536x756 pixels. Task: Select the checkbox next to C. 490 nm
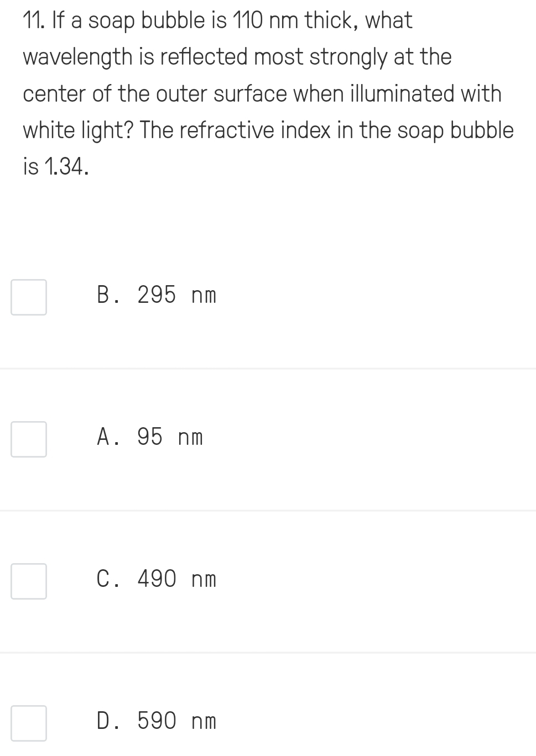[x=29, y=581]
